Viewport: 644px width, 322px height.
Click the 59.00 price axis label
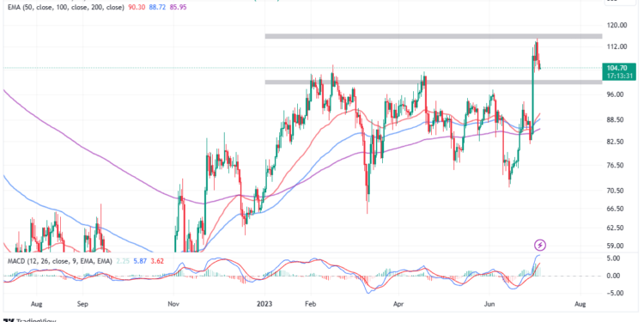tap(617, 246)
